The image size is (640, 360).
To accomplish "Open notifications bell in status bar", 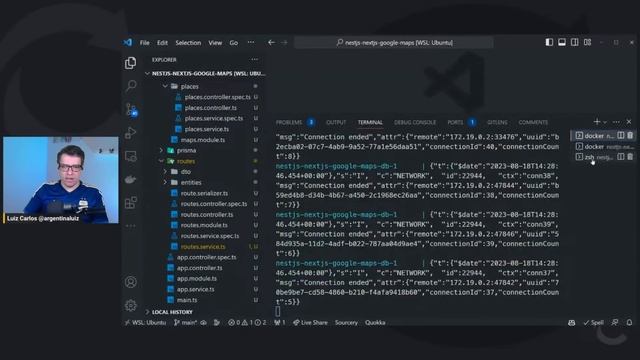I will coord(629,322).
